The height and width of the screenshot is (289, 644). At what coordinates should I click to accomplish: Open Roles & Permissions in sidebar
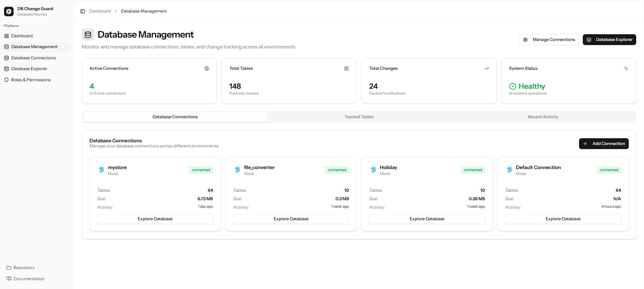[x=31, y=80]
